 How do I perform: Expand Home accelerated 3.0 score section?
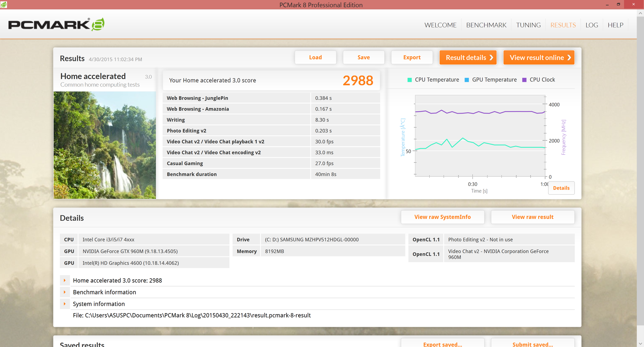pyautogui.click(x=65, y=280)
